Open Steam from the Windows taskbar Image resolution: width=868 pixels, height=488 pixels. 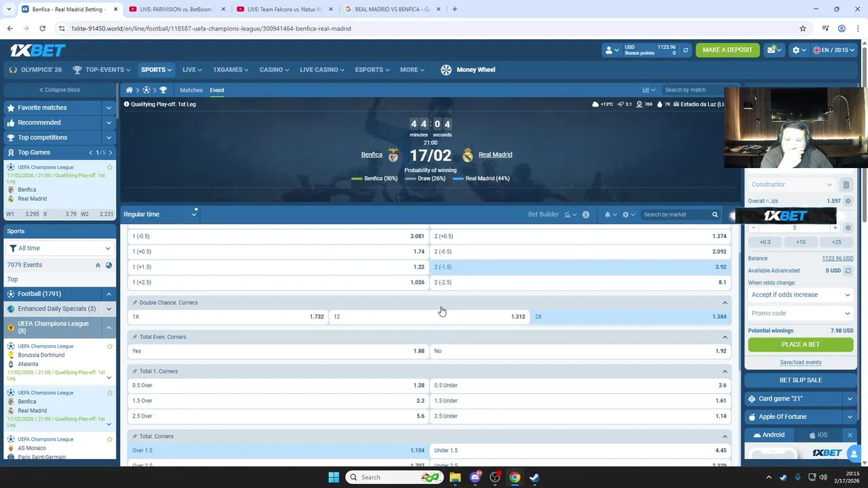click(534, 477)
